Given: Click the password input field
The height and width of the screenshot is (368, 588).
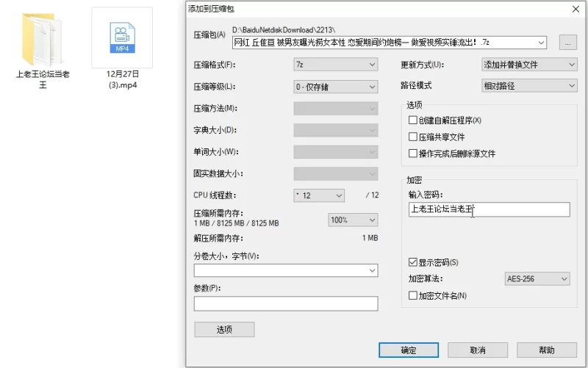Looking at the screenshot, I should [489, 209].
